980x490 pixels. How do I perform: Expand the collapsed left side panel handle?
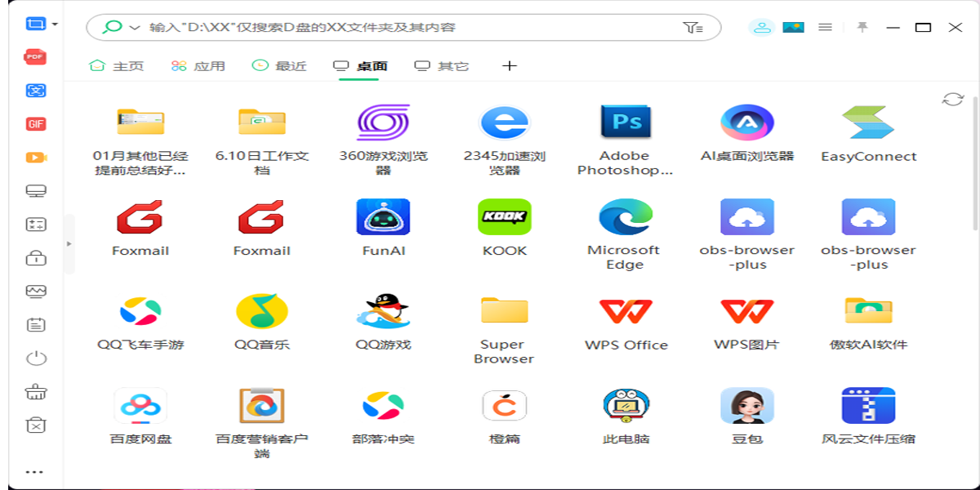(69, 243)
